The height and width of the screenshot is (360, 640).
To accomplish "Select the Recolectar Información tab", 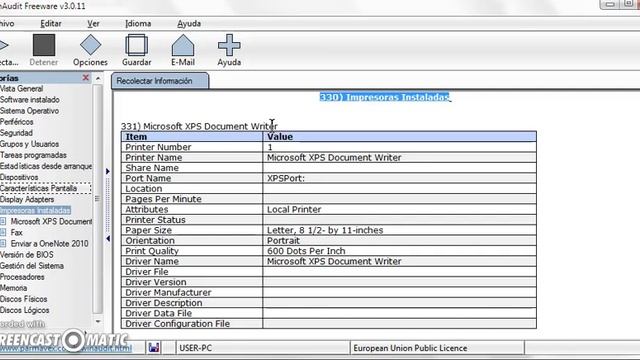I will pyautogui.click(x=160, y=81).
